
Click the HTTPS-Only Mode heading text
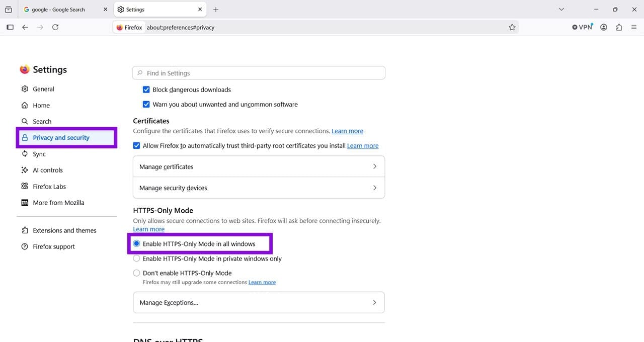coord(163,210)
